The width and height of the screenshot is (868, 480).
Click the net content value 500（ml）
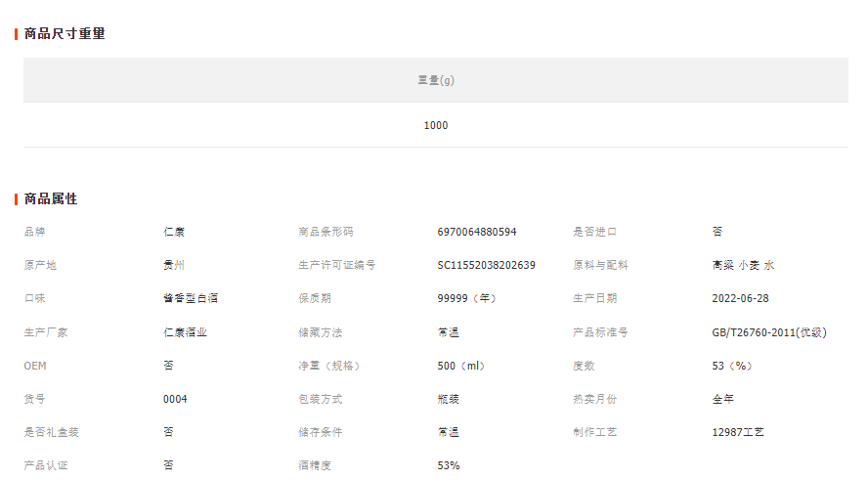click(x=461, y=366)
